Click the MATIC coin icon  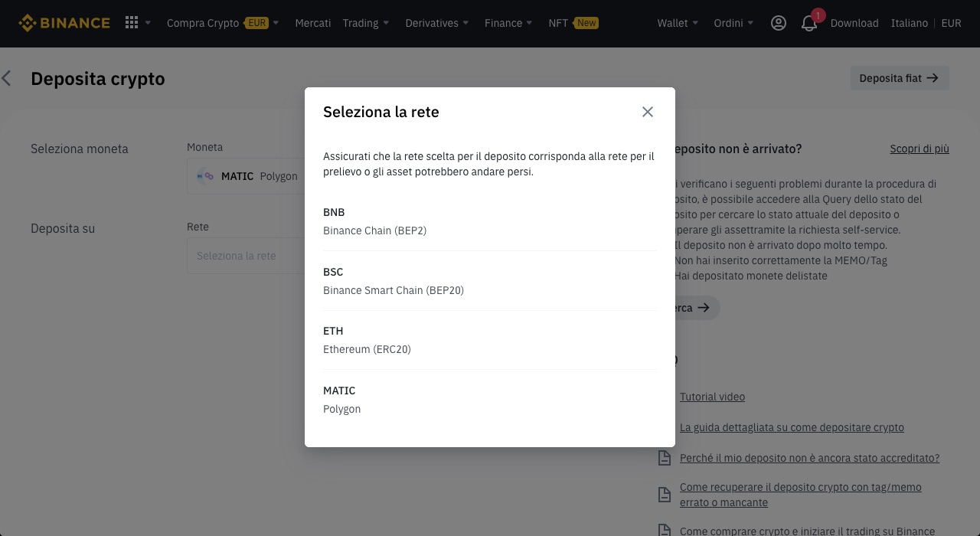tap(205, 176)
